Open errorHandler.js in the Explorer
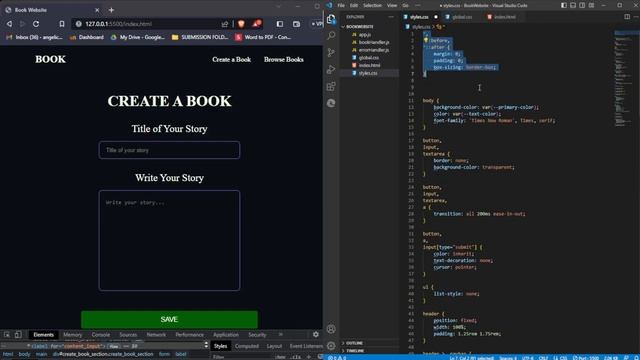640x360 pixels. [x=374, y=50]
